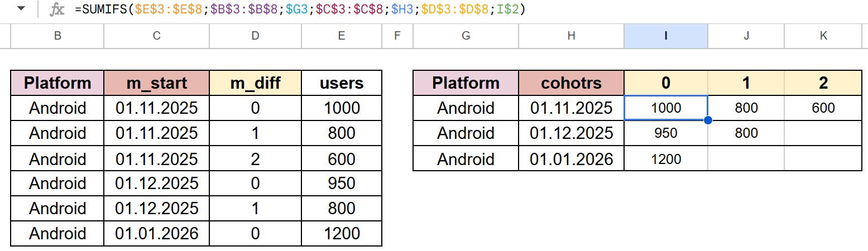
Task: Click the Platform header in cohort table
Action: (466, 83)
